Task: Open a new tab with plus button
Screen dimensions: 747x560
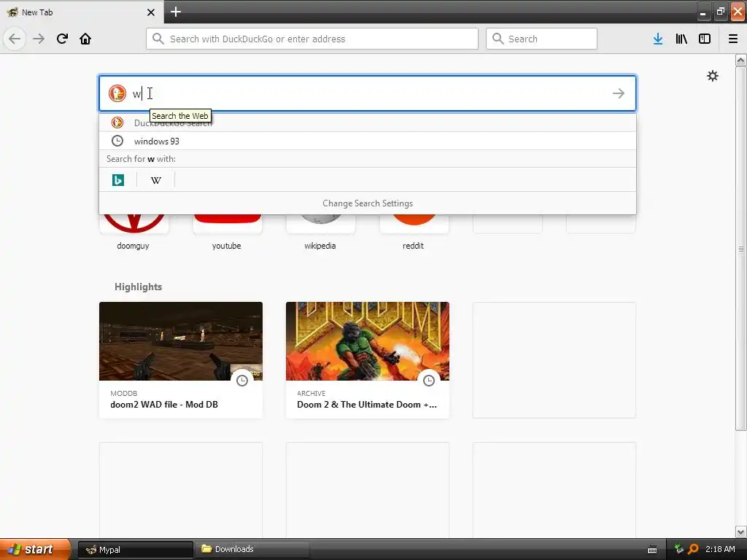Action: 176,12
